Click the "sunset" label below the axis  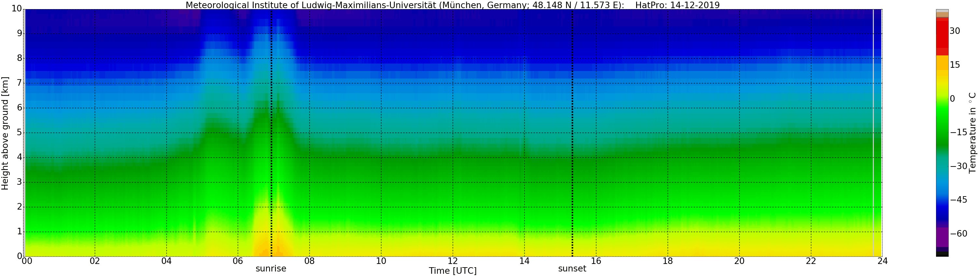click(572, 269)
